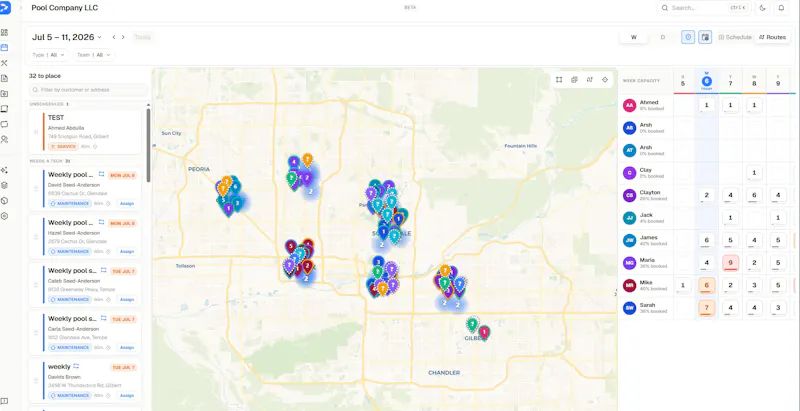Click the search box at top
800x411 pixels.
pyautogui.click(x=704, y=8)
